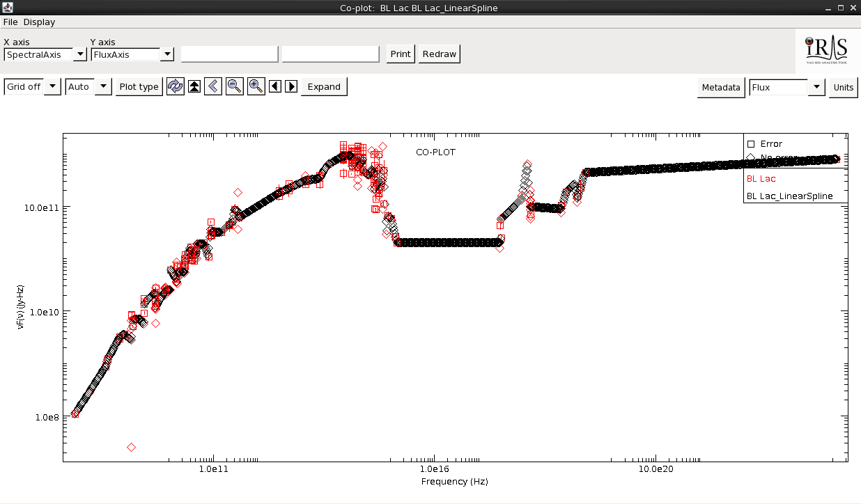Open the Display menu
Image resolution: width=861 pixels, height=504 pixels.
point(39,22)
